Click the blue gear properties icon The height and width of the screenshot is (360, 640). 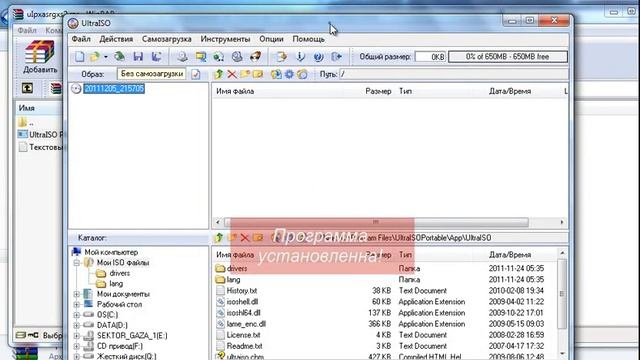pos(289,74)
